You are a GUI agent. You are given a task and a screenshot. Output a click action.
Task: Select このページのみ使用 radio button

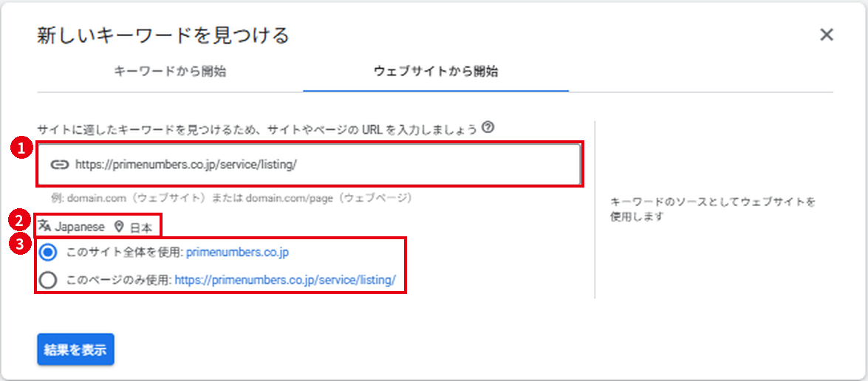pos(48,281)
